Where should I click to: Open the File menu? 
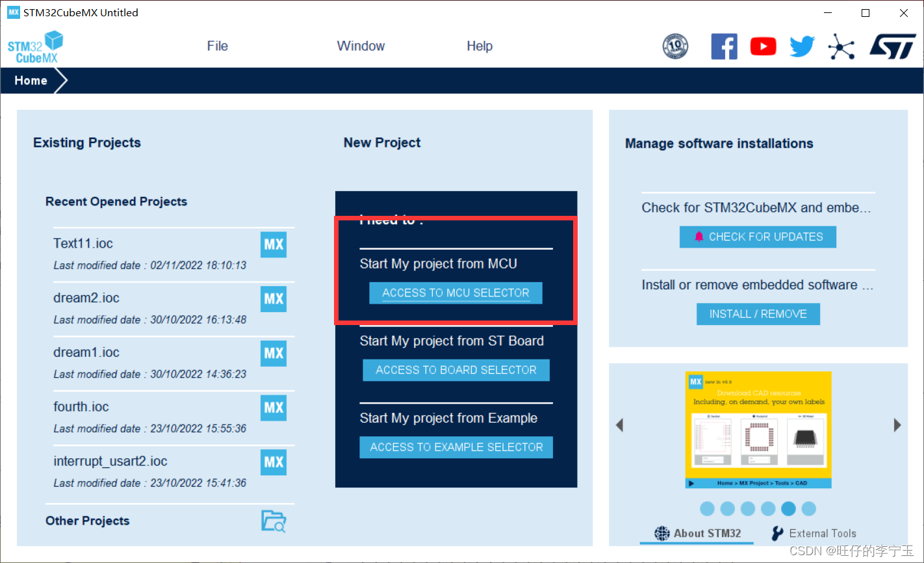click(x=218, y=46)
